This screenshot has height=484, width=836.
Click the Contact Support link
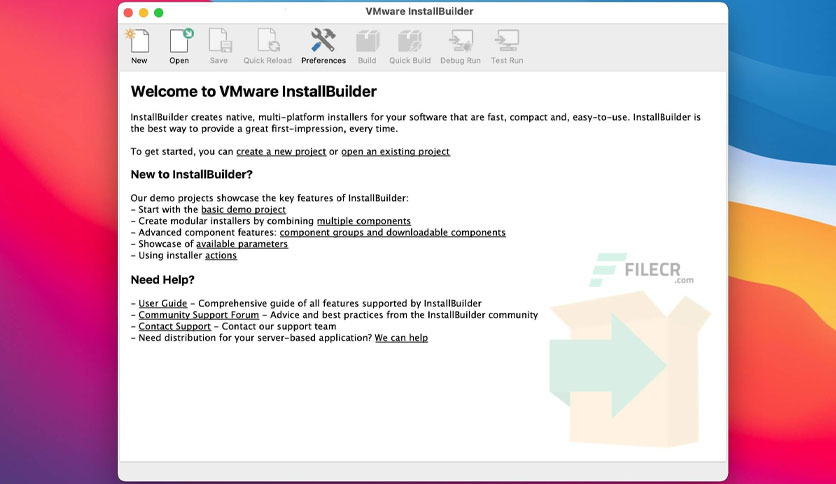[x=174, y=326]
